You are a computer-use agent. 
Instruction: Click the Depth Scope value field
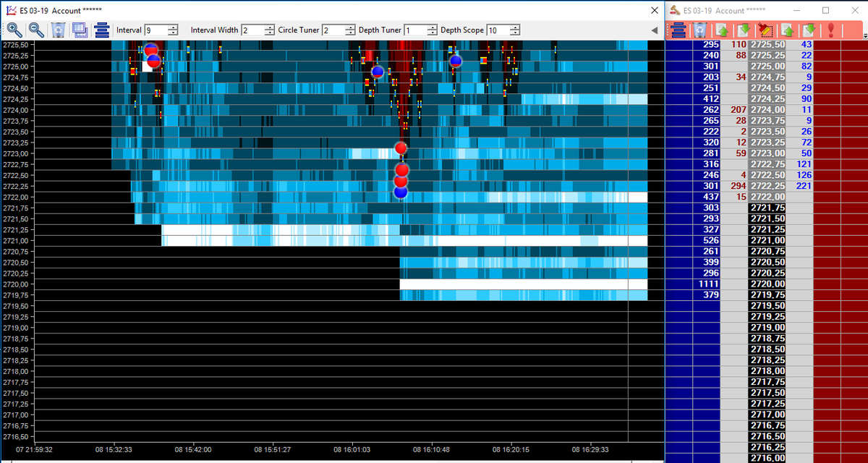pyautogui.click(x=498, y=30)
